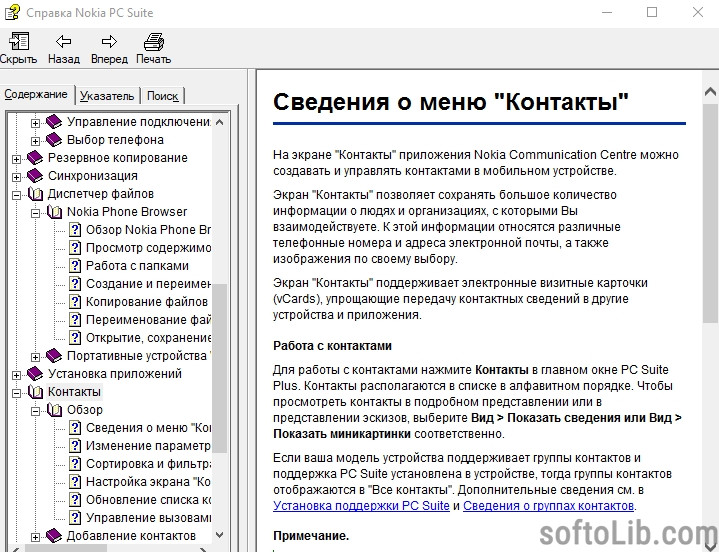Click book icon beside Синхронизация
Image resolution: width=719 pixels, height=552 pixels.
point(35,176)
